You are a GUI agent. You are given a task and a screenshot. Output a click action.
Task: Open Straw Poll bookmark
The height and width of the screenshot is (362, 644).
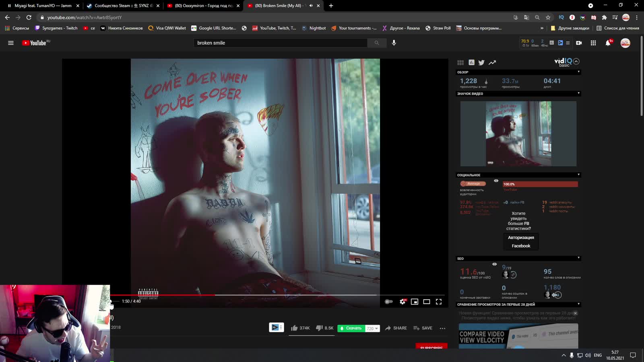click(438, 28)
